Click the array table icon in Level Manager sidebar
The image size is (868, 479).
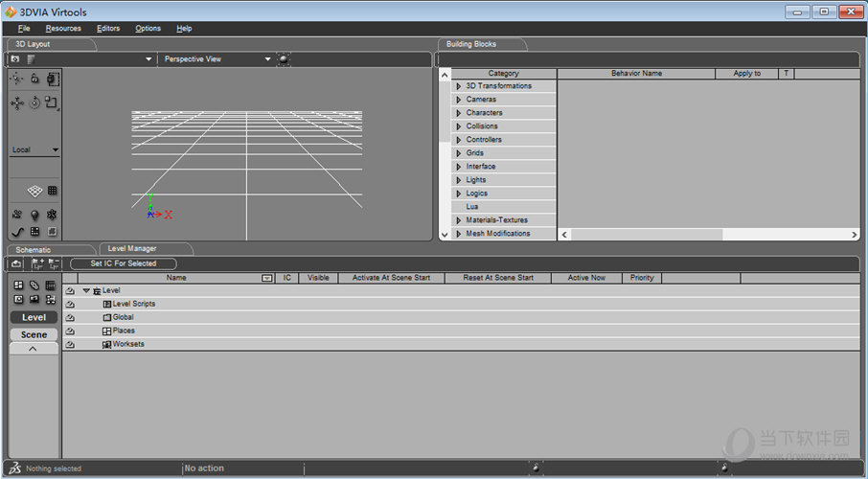[x=51, y=285]
